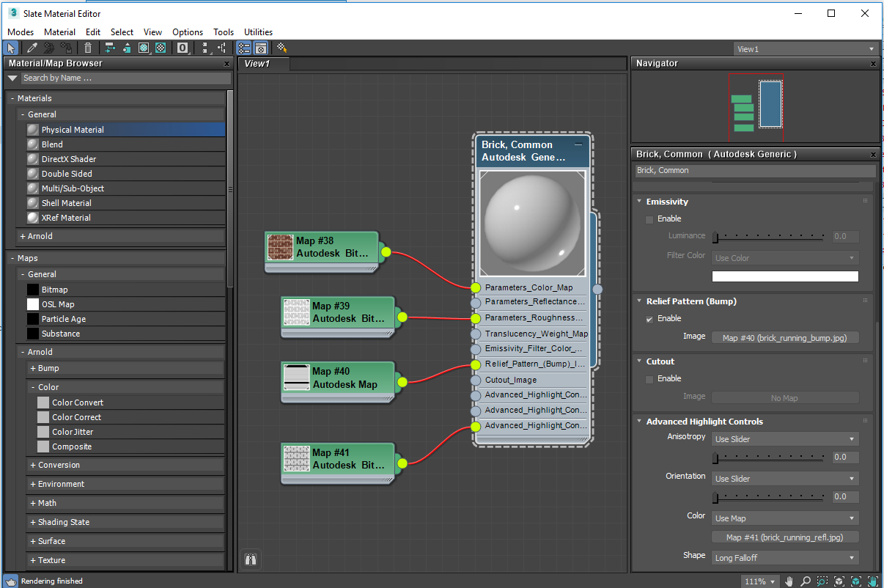Close the Navigator panel
This screenshot has height=588, width=884.
[873, 64]
